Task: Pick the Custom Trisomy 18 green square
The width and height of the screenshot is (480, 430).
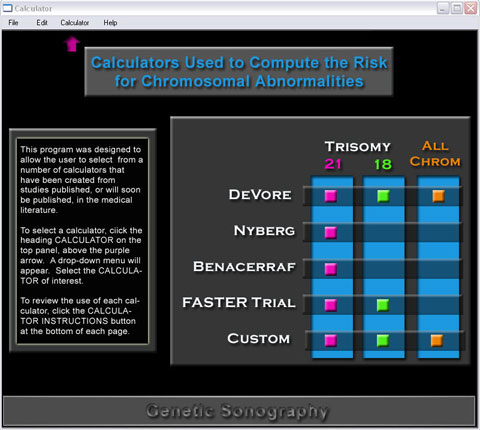Action: click(x=383, y=341)
